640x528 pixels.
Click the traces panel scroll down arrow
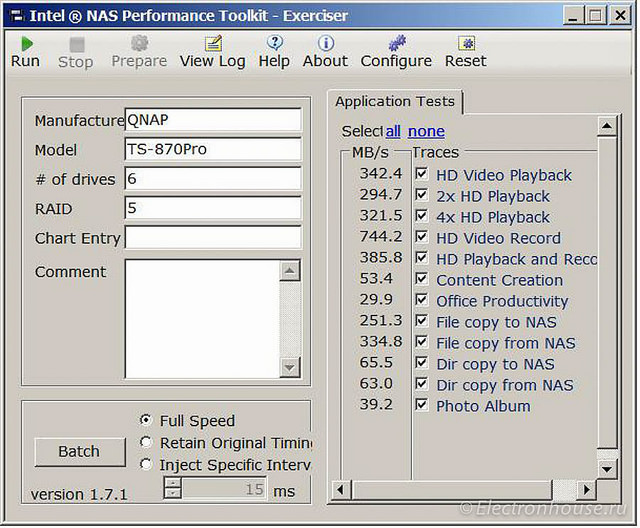point(607,469)
